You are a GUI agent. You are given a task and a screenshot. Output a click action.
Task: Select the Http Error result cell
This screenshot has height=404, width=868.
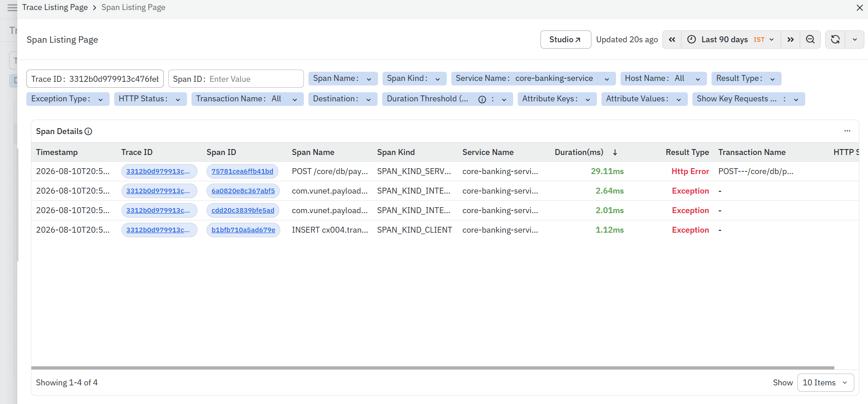tap(690, 171)
